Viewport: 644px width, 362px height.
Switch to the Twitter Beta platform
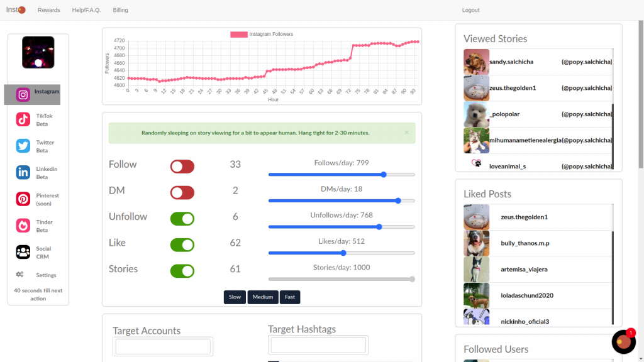[23, 146]
